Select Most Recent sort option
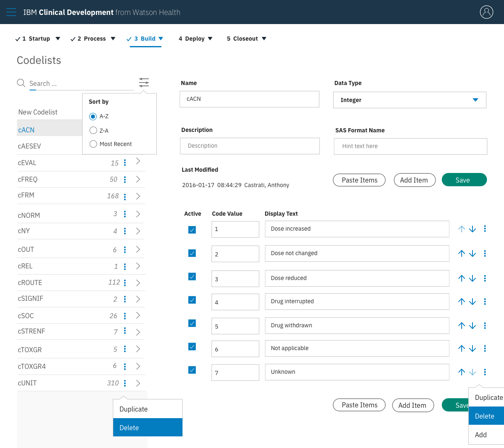The height and width of the screenshot is (448, 504). [x=93, y=144]
